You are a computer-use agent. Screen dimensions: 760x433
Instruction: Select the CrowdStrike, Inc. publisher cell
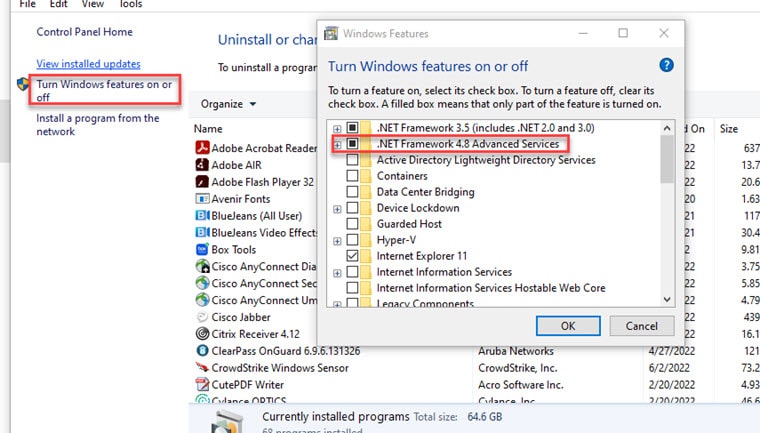tap(518, 368)
